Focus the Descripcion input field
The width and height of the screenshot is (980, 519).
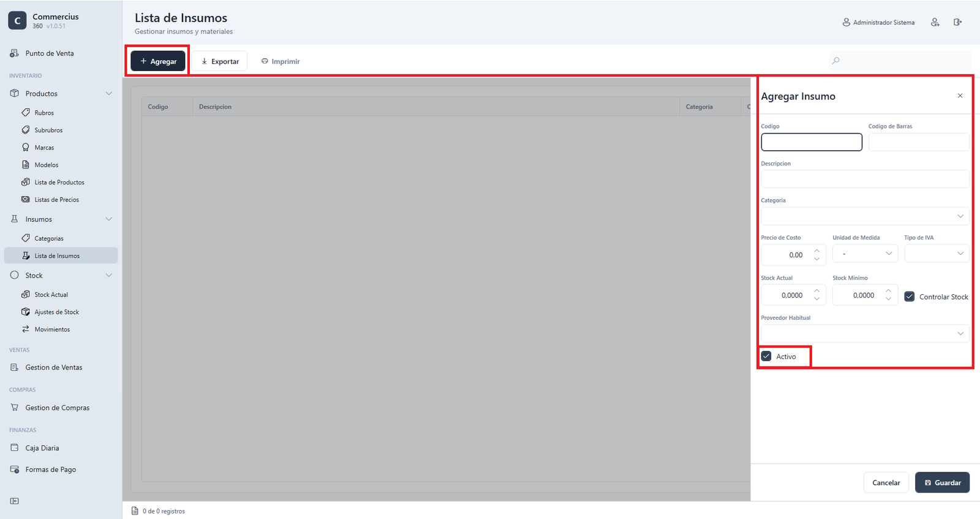865,179
